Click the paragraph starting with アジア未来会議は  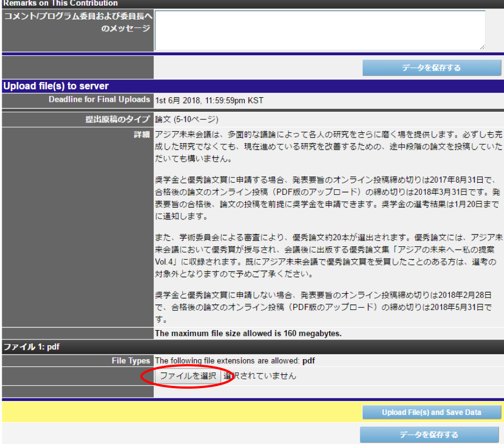328,147
